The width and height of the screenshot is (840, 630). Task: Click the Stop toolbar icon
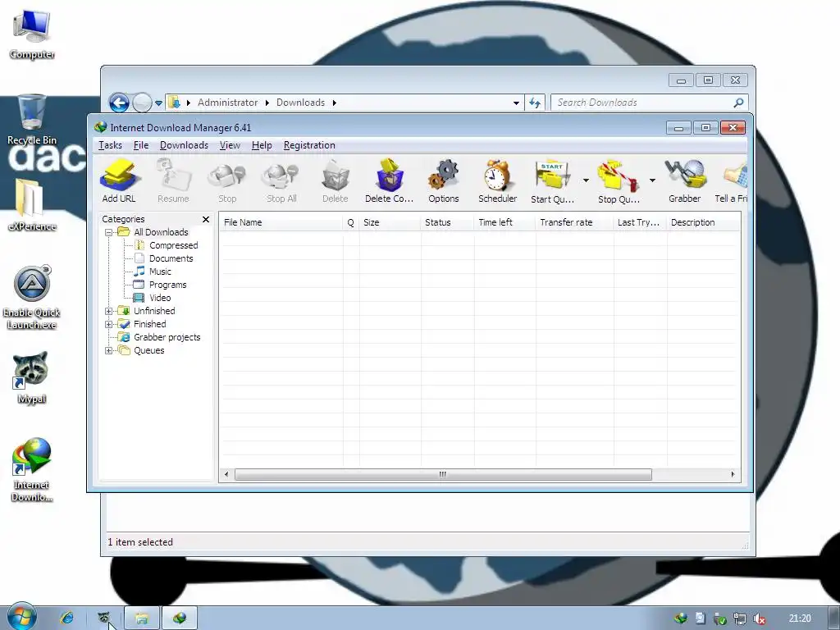pos(227,180)
